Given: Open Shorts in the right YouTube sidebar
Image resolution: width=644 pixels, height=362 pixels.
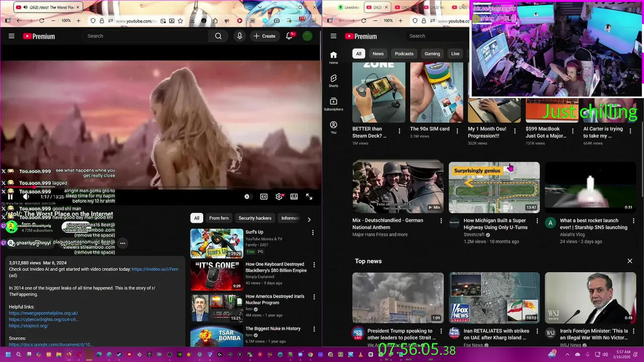Looking at the screenshot, I should (333, 80).
